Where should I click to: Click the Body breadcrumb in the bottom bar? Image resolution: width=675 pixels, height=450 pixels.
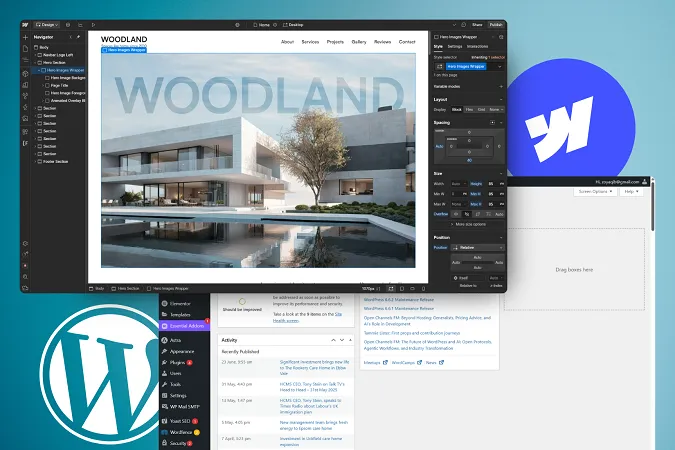[x=97, y=289]
